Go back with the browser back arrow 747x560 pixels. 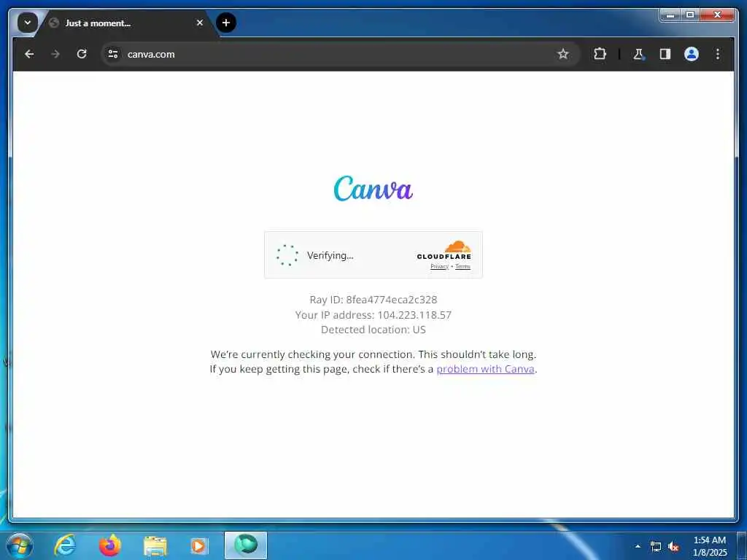click(x=29, y=54)
